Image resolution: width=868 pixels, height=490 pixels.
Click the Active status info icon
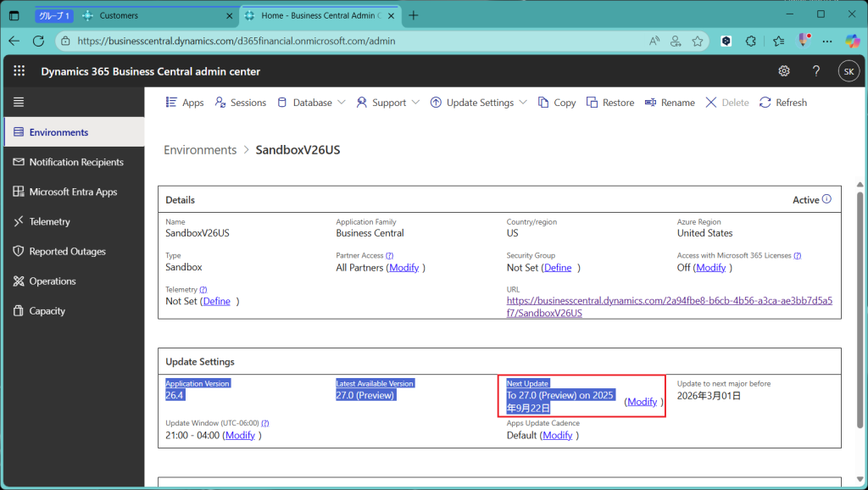pos(826,200)
